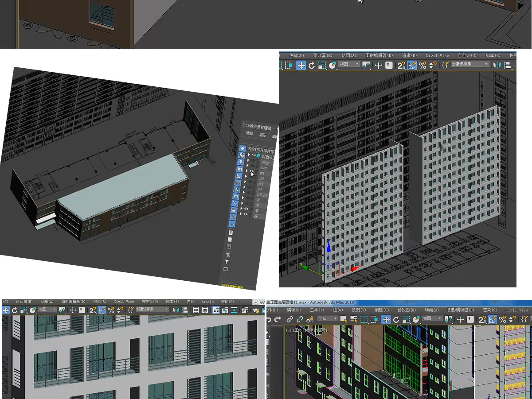Select the Scale tool in the white facade-panel window
The image size is (532, 399).
coord(322,65)
